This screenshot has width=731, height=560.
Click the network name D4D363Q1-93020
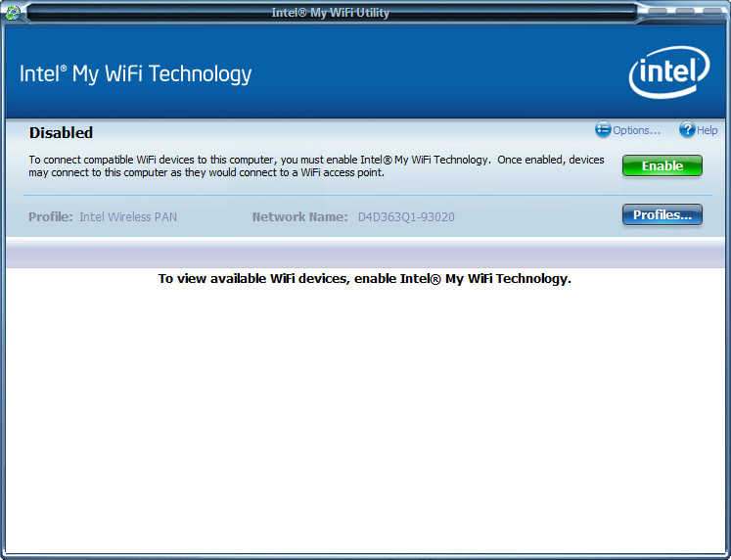(x=406, y=217)
